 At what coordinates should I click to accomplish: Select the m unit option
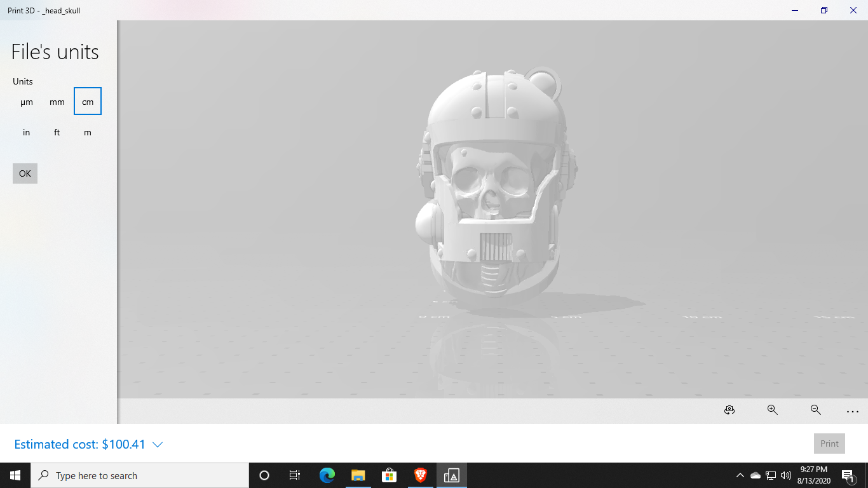[x=88, y=132]
